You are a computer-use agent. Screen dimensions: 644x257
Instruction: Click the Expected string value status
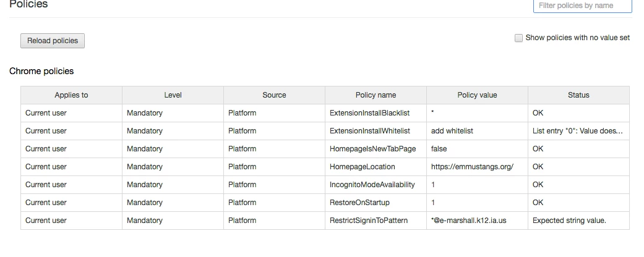(x=569, y=221)
